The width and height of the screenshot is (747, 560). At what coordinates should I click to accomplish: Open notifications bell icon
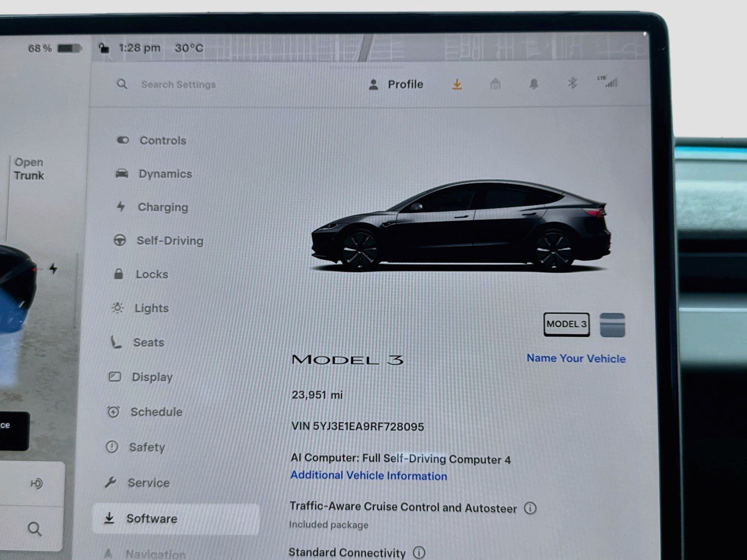point(534,84)
